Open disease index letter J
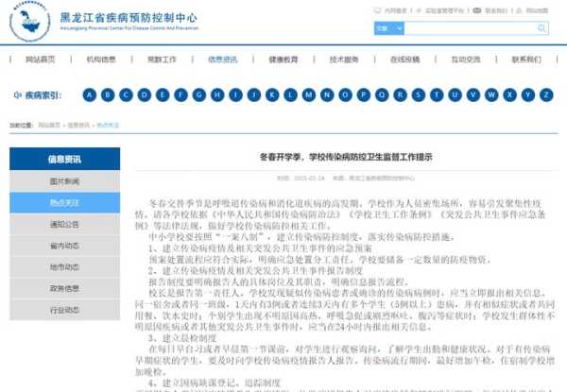The image size is (567, 392). [254, 95]
